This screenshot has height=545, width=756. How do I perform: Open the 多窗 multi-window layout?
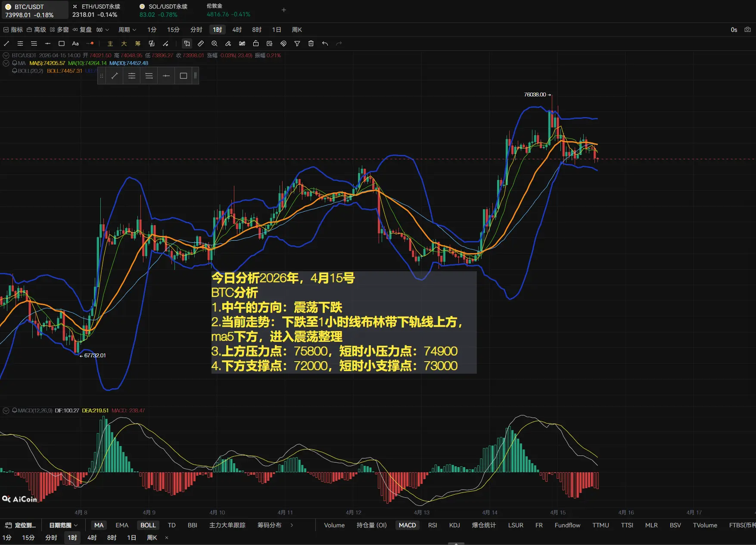coord(59,30)
